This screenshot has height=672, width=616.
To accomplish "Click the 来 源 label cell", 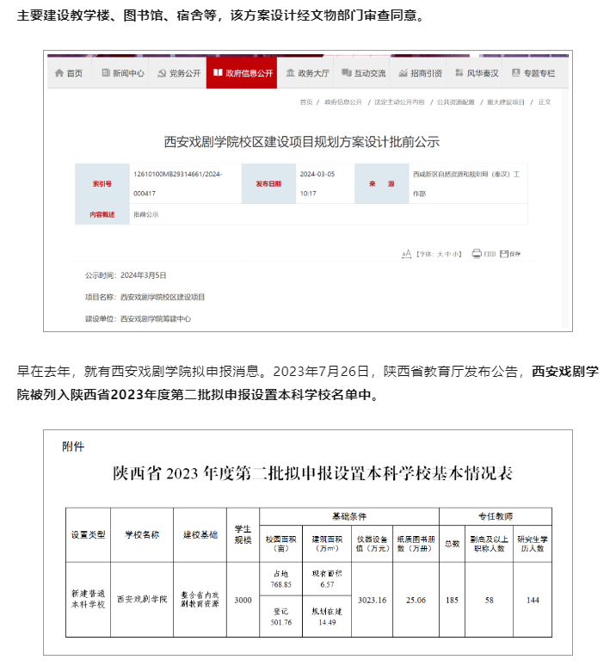I will point(382,184).
